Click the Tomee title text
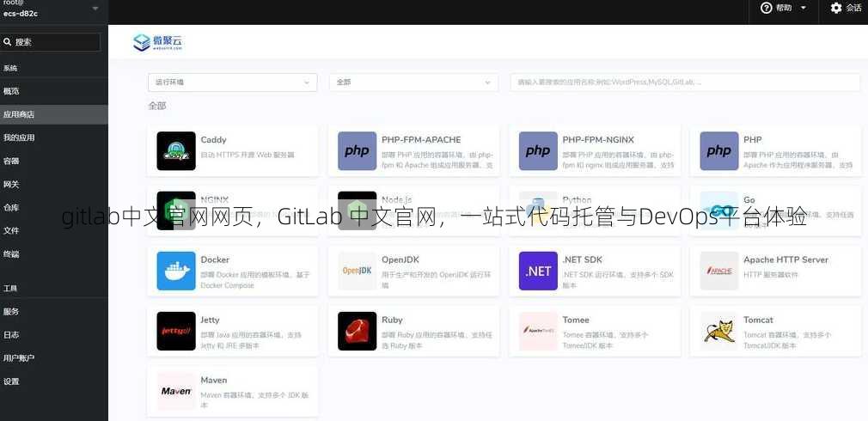Screen dimensions: 868x421 click(576, 320)
